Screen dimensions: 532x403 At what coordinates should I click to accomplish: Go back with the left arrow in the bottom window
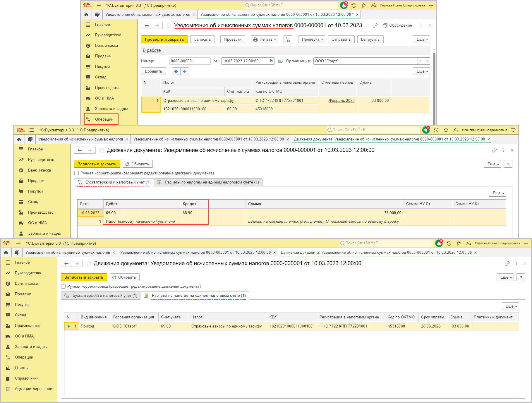66,263
